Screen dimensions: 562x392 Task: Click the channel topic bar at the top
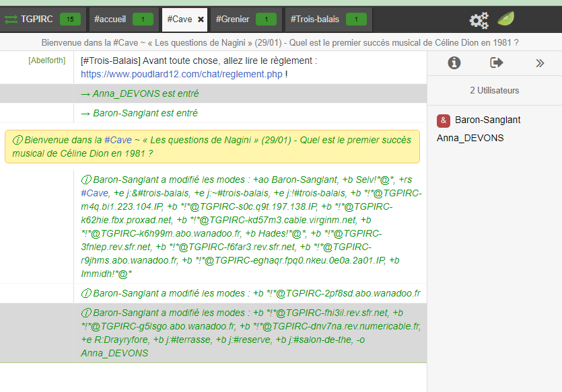(x=280, y=42)
